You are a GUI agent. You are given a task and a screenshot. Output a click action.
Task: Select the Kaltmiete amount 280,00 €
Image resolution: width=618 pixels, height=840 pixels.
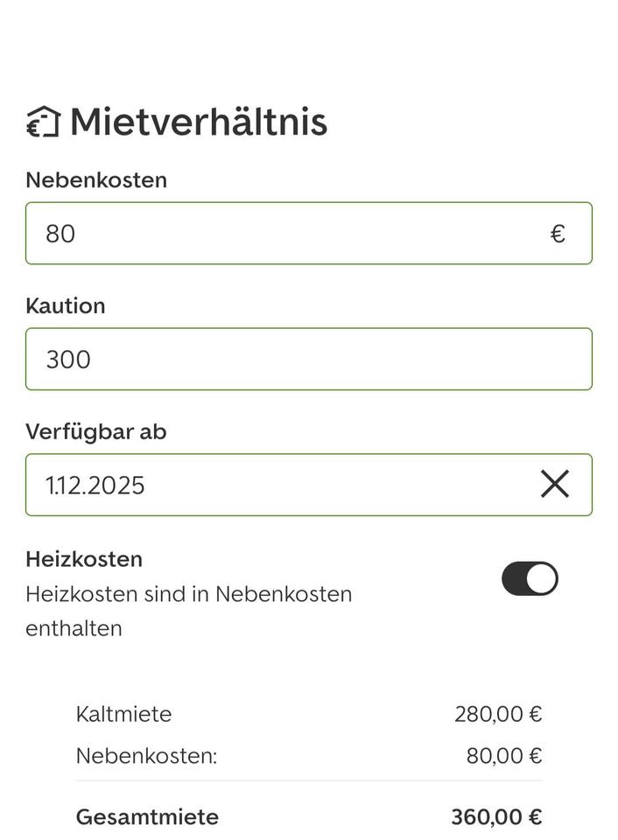click(x=498, y=714)
